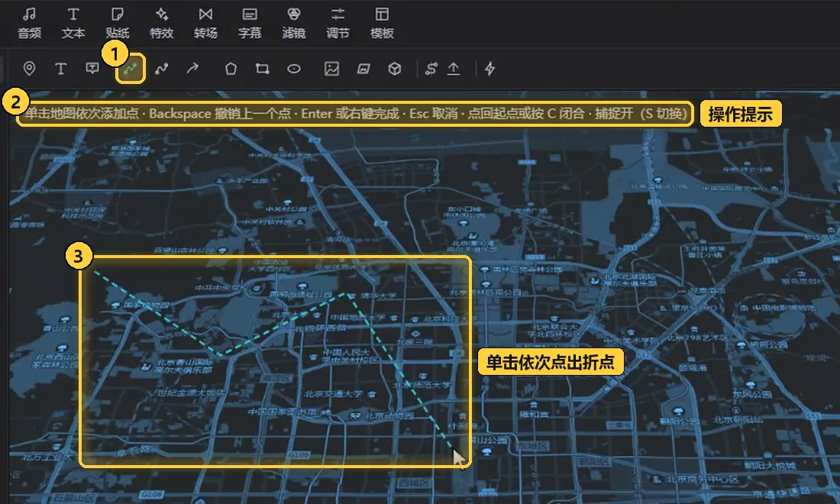Select the polyline drawing tool
840x504 pixels.
pyautogui.click(x=130, y=69)
